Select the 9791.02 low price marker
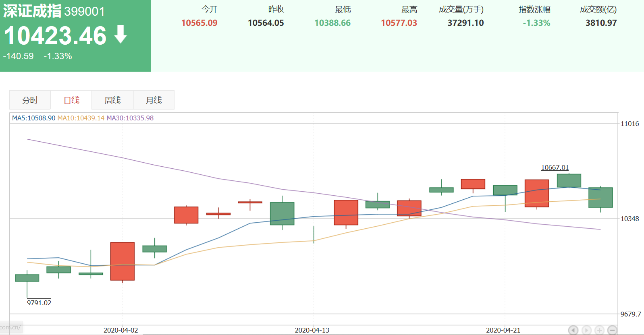This screenshot has height=335, width=644. (x=39, y=303)
